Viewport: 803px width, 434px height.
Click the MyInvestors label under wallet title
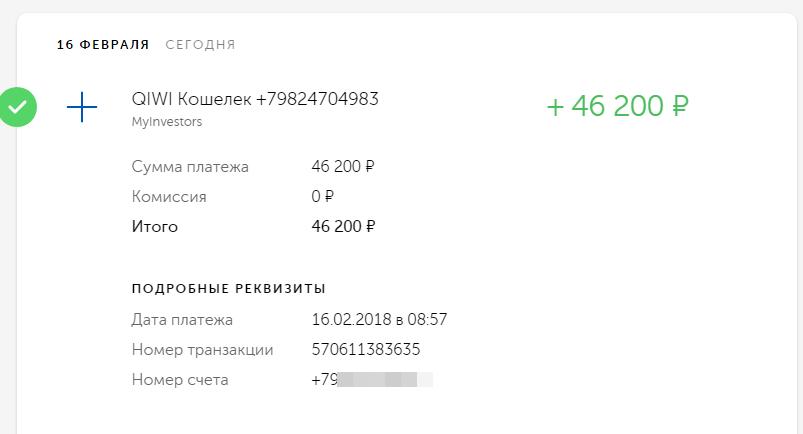point(167,122)
